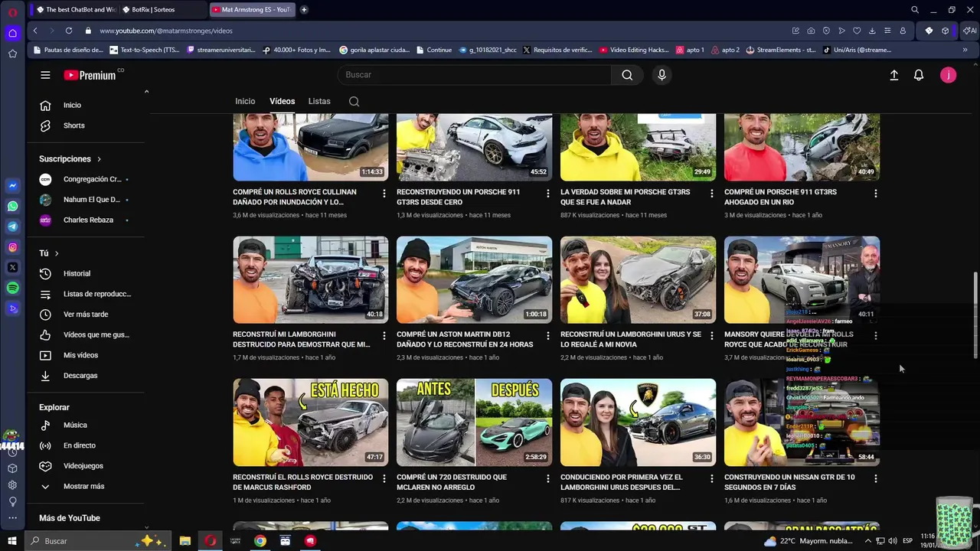Play the ESTÁ HECHO Rashford Rolls Royce thumbnail
This screenshot has height=551, width=980.
pos(310,422)
